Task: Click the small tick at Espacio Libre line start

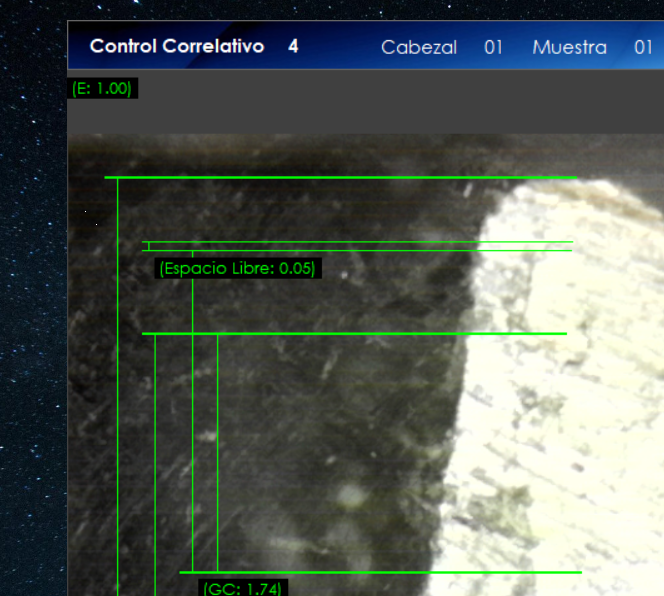Action: [149, 246]
